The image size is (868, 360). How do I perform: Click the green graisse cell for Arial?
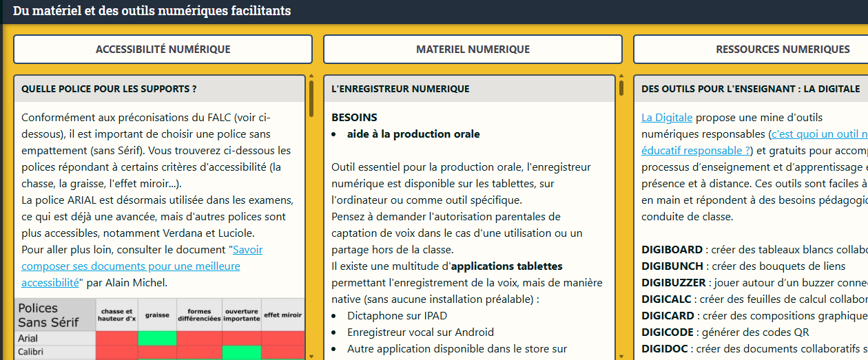(x=157, y=338)
